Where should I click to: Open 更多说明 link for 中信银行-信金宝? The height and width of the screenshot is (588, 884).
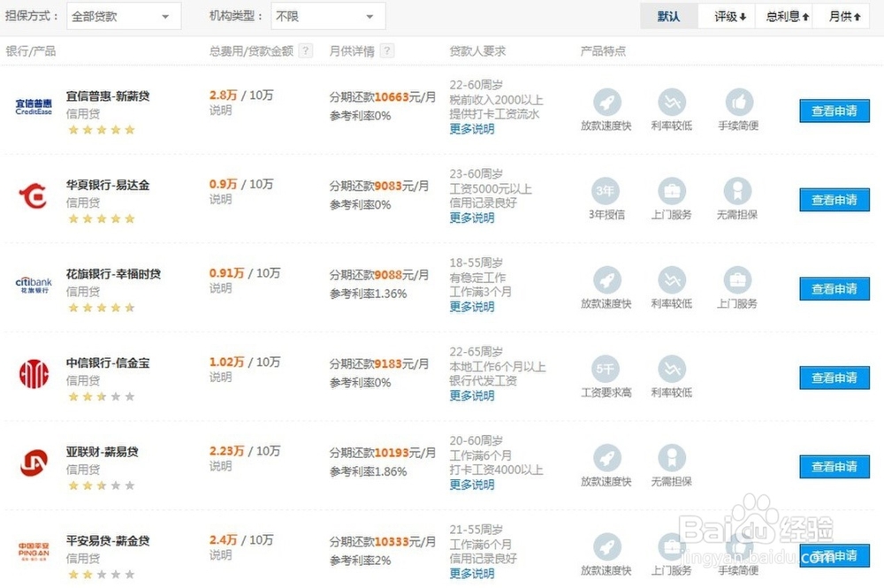(472, 396)
